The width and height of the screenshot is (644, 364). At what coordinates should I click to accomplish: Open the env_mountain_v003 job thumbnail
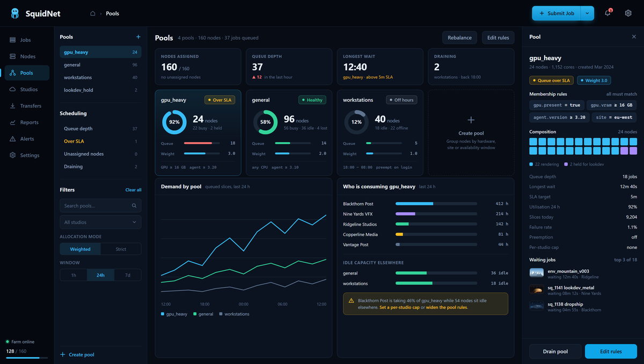pos(537,273)
